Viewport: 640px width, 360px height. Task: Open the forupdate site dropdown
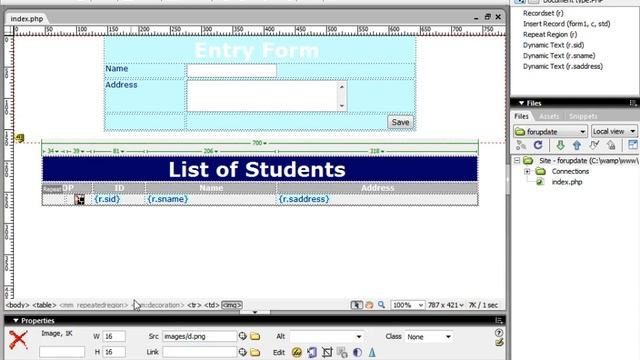550,131
